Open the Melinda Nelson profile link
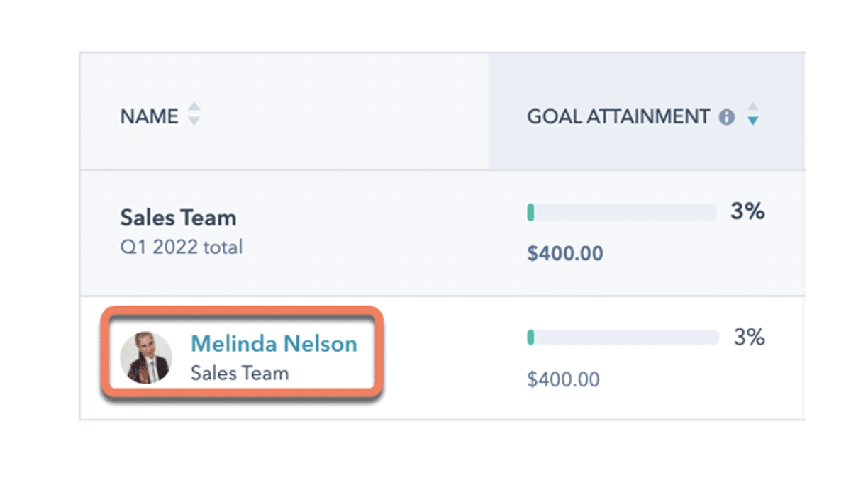The width and height of the screenshot is (868, 485). tap(274, 344)
